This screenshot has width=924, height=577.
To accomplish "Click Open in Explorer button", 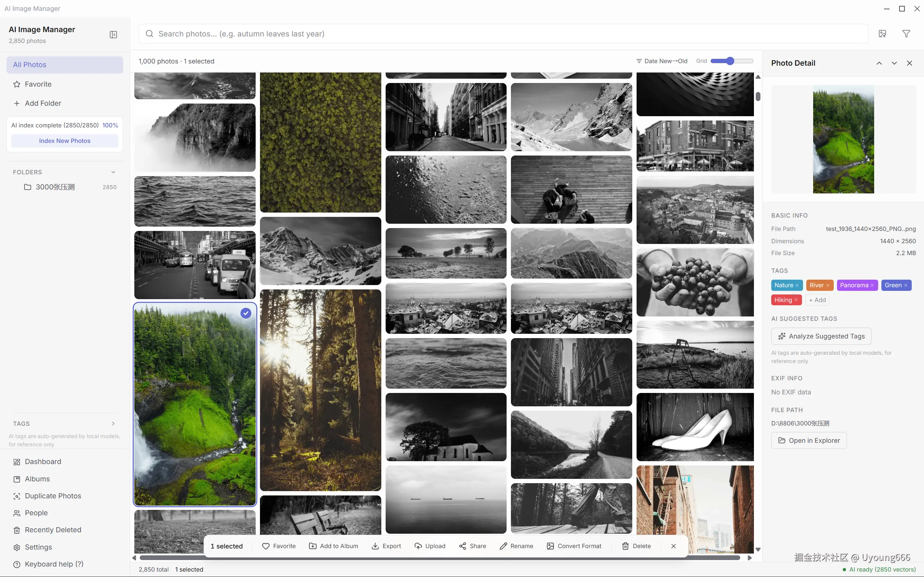I will (x=809, y=440).
